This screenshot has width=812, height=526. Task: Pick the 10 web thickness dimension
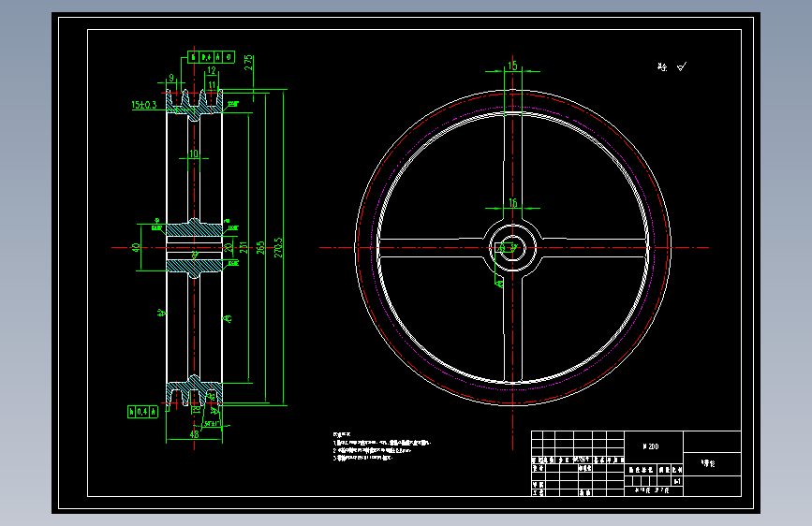click(x=194, y=153)
